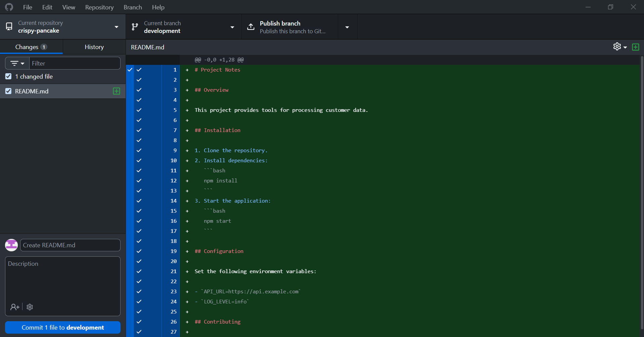Focus the Filter input field

pyautogui.click(x=75, y=63)
